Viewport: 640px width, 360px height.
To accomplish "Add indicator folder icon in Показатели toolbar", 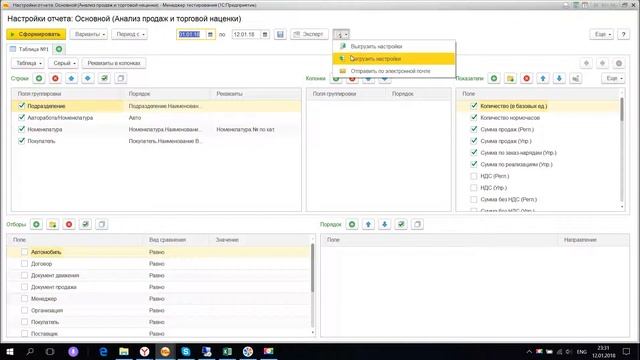I will coord(510,78).
